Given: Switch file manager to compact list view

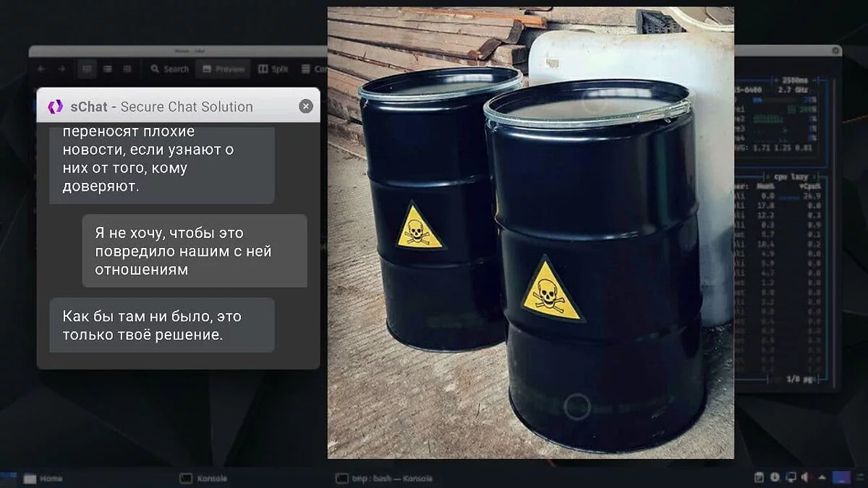Looking at the screenshot, I should pyautogui.click(x=107, y=69).
